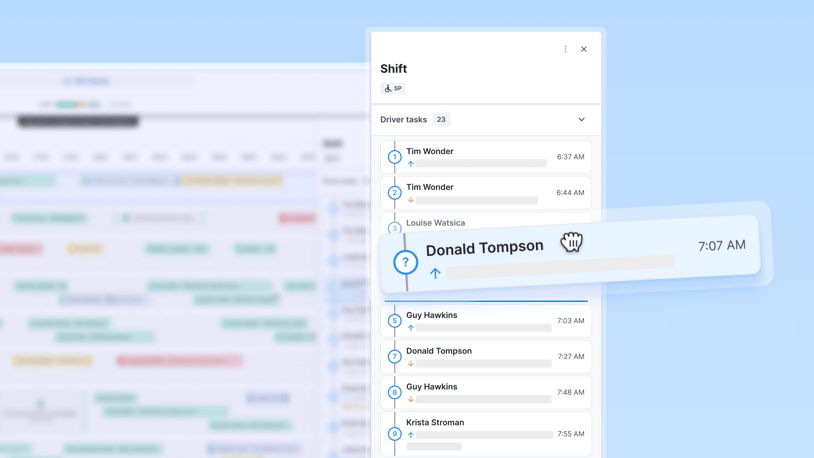The image size is (814, 458).
Task: Open Tim Wonder task at 6:44 AM
Action: 486,193
